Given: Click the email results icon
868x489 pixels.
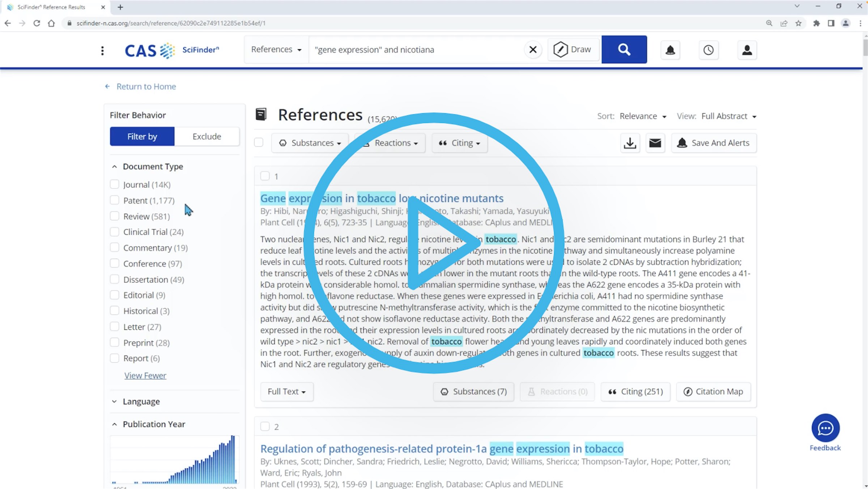Looking at the screenshot, I should [x=655, y=143].
